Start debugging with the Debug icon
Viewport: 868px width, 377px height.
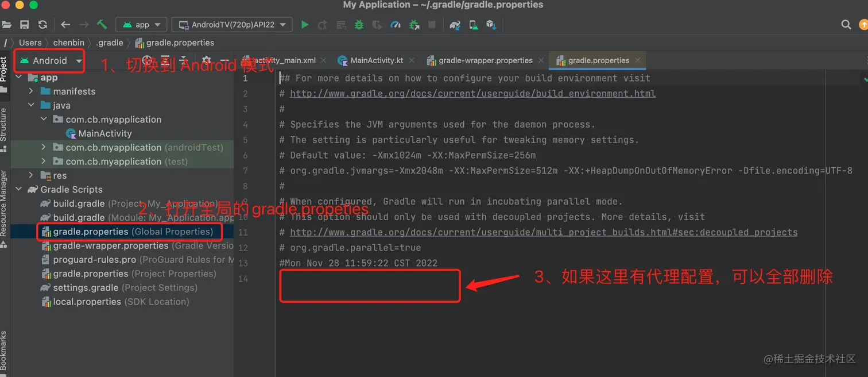coord(359,25)
